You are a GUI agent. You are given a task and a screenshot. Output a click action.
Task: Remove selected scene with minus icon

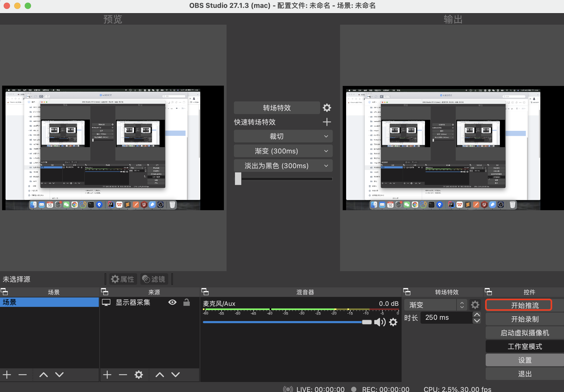click(x=23, y=375)
